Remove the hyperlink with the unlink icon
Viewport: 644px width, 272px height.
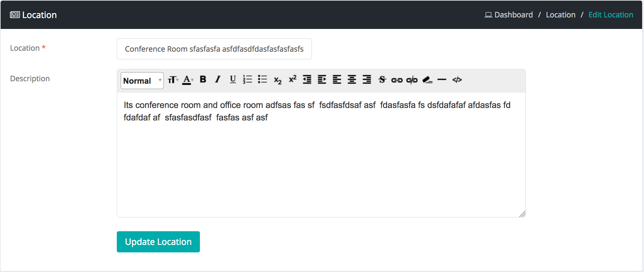point(412,80)
